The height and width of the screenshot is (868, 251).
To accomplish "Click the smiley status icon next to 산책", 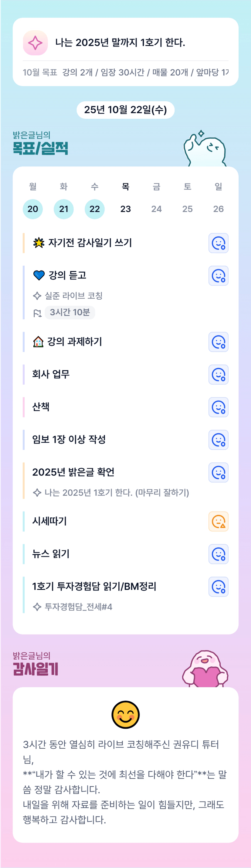I will 218,407.
